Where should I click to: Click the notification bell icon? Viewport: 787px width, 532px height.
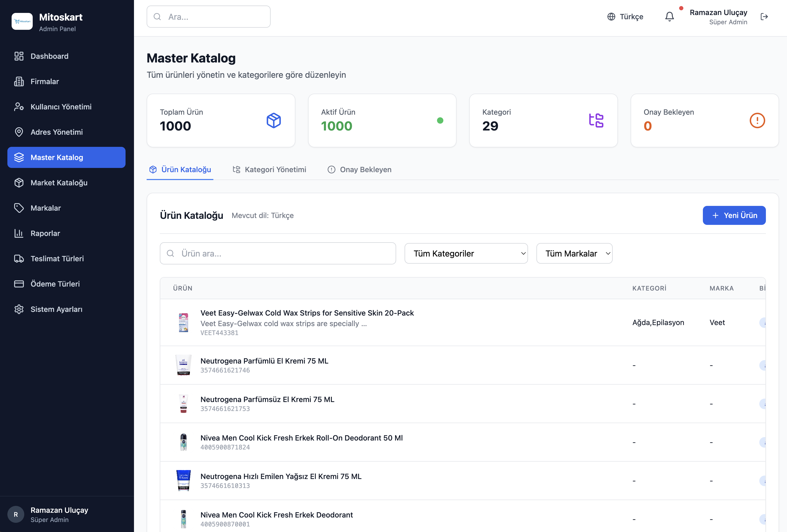pos(669,17)
